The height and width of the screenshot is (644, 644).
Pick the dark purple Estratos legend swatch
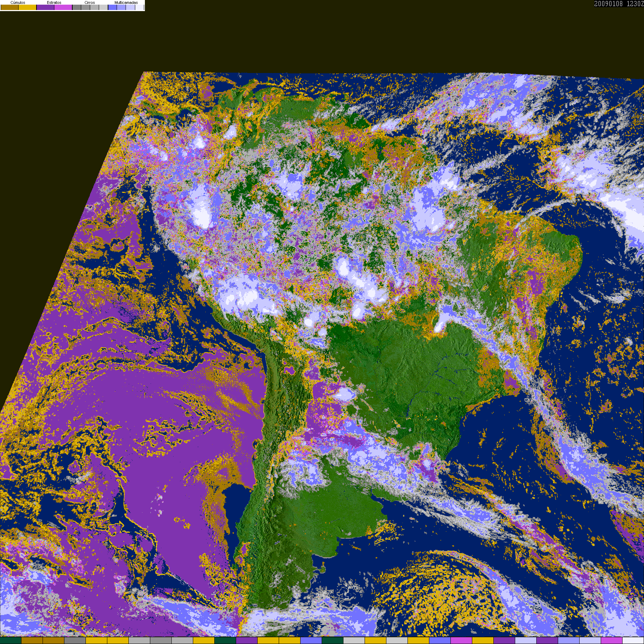(45, 7)
